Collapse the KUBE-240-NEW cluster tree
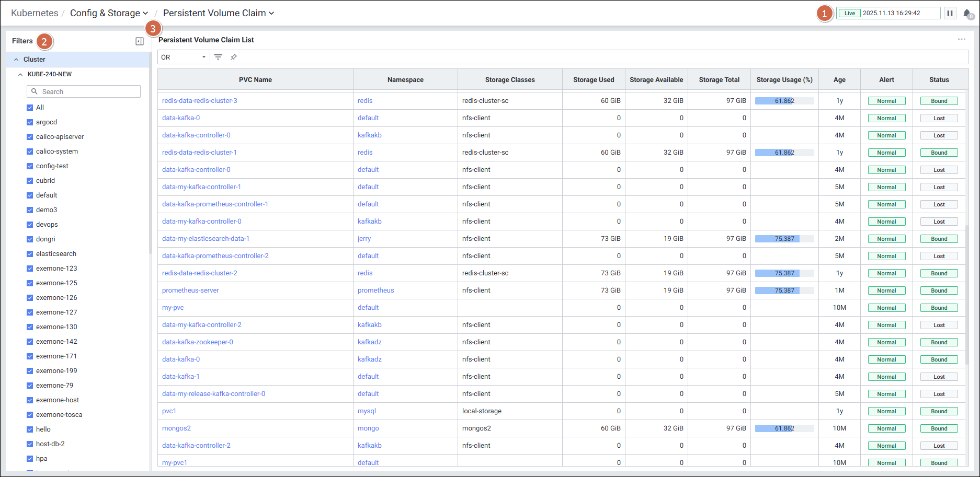 pyautogui.click(x=20, y=74)
